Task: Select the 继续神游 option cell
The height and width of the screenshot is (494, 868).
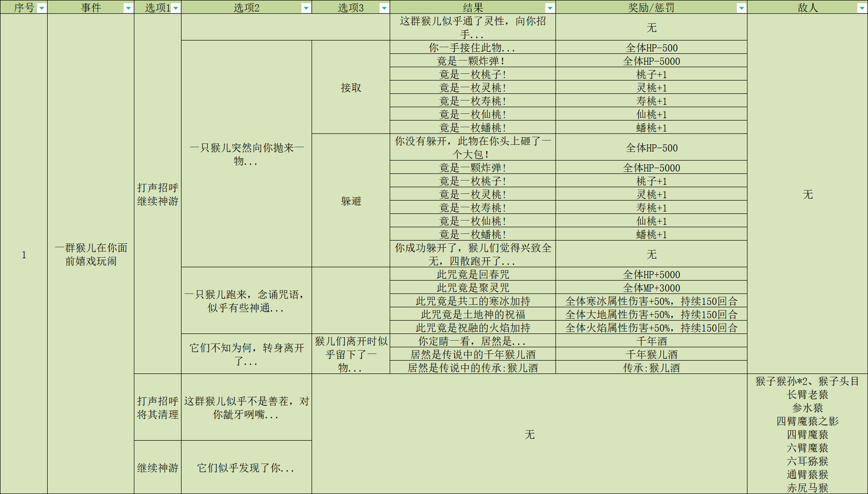Action: pos(158,467)
